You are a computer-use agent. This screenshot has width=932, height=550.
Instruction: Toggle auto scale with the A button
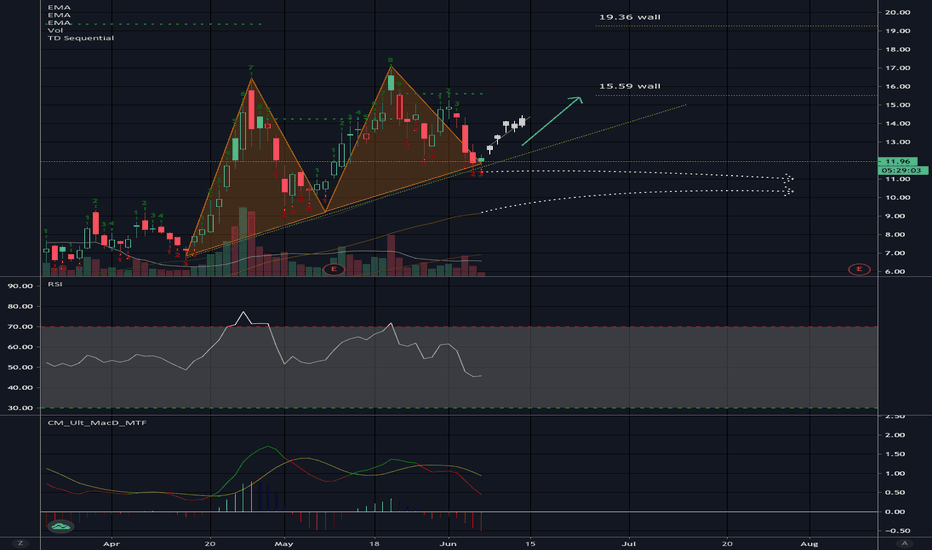tap(905, 543)
